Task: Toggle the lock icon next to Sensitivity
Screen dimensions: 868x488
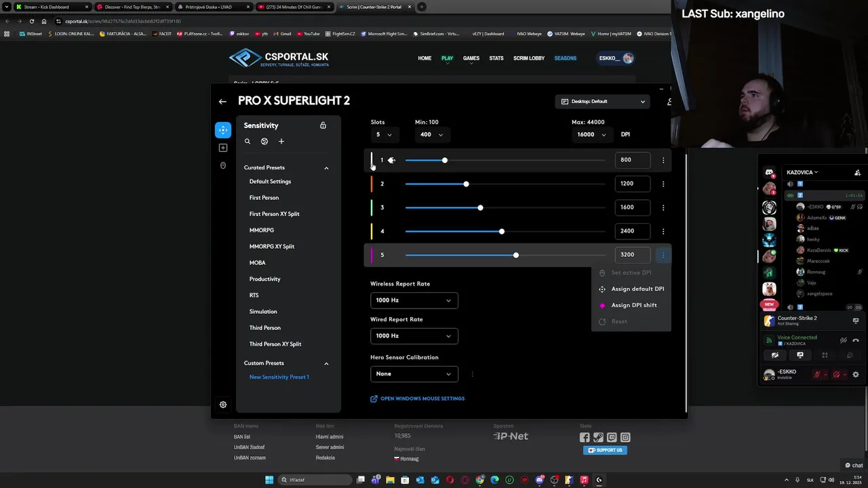Action: point(323,125)
